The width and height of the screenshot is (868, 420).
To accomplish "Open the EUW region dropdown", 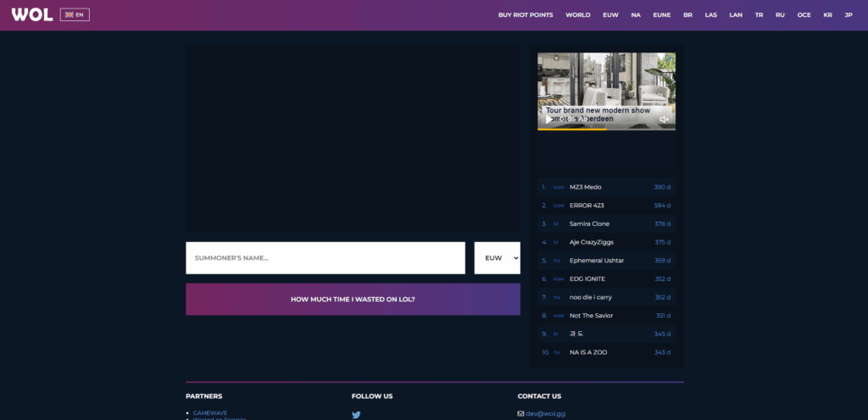I will click(x=497, y=257).
